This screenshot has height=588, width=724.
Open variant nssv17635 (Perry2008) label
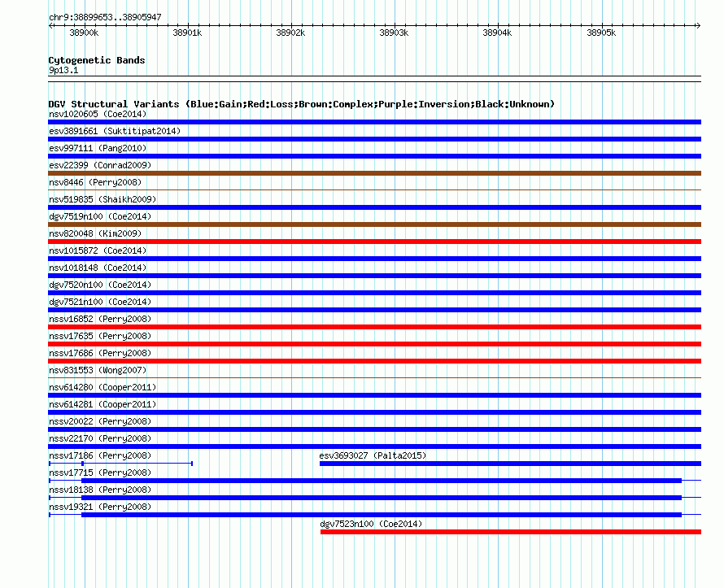(x=100, y=336)
